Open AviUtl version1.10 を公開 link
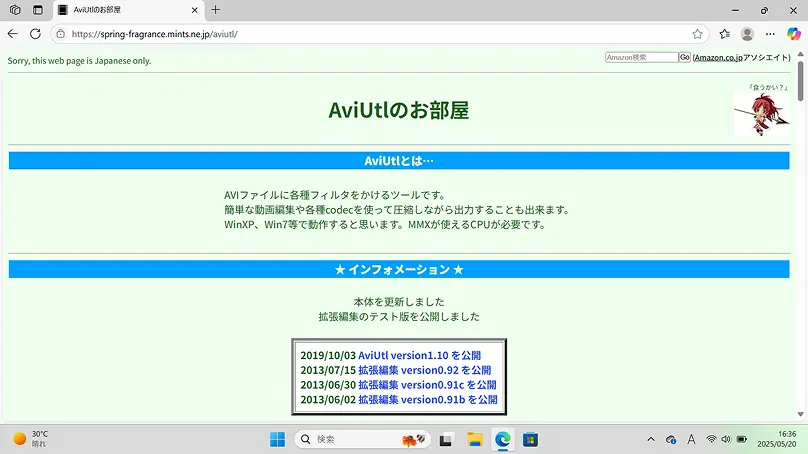This screenshot has height=454, width=808. (419, 355)
